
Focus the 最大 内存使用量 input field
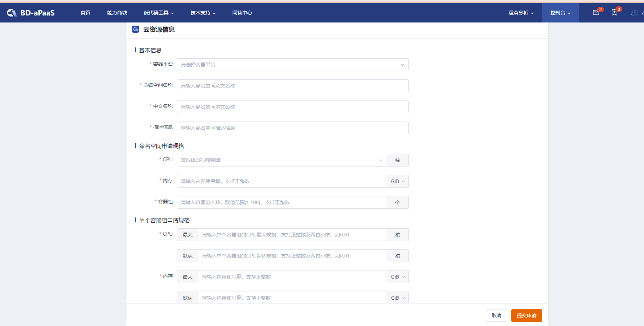coord(293,277)
